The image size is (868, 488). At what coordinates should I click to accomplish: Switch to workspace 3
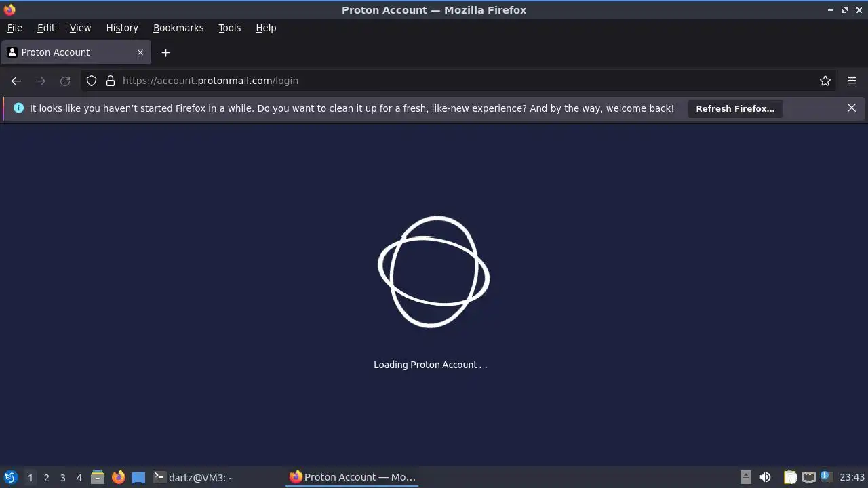click(x=62, y=477)
